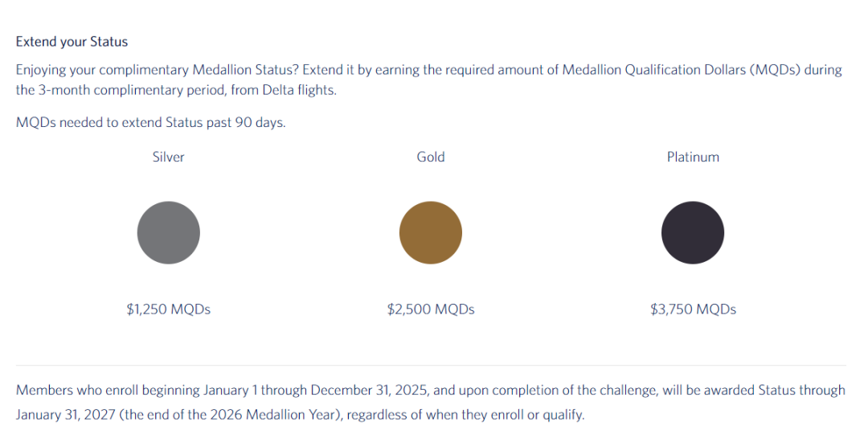Select the $2,500 MQDs amount text
Viewport: 868px width, 438px height.
(431, 309)
